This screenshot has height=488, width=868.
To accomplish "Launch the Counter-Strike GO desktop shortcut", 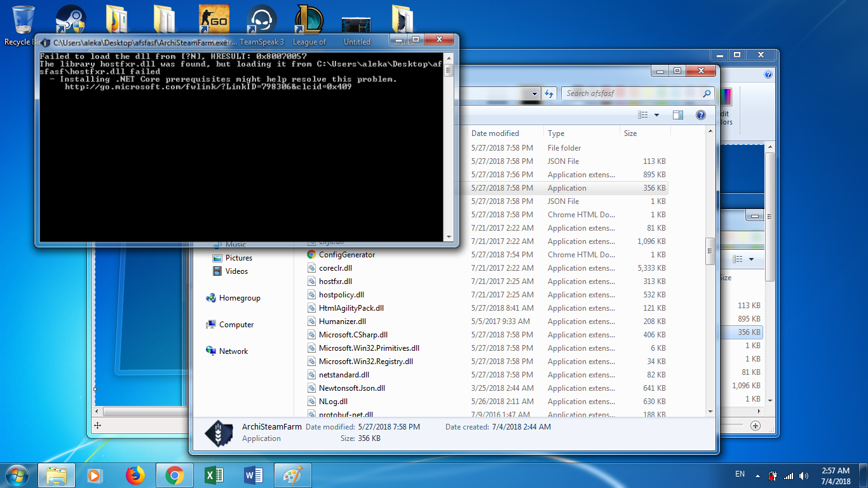I will tap(214, 20).
